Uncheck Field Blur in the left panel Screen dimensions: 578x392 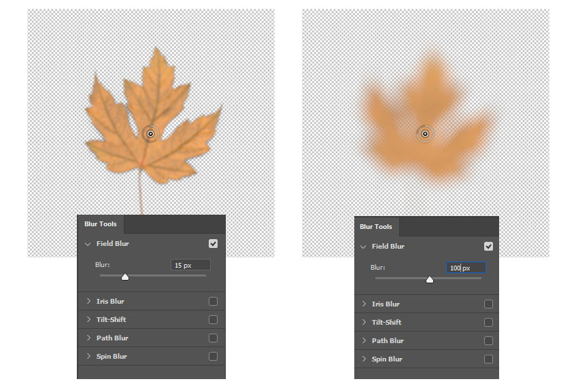tap(213, 243)
